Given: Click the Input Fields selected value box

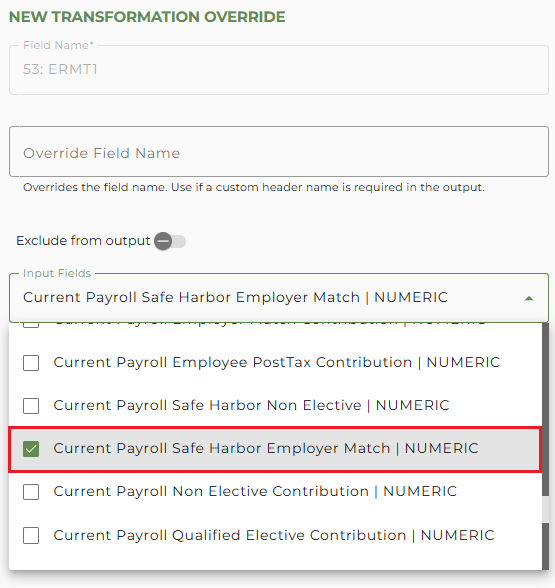Looking at the screenshot, I should pos(279,298).
